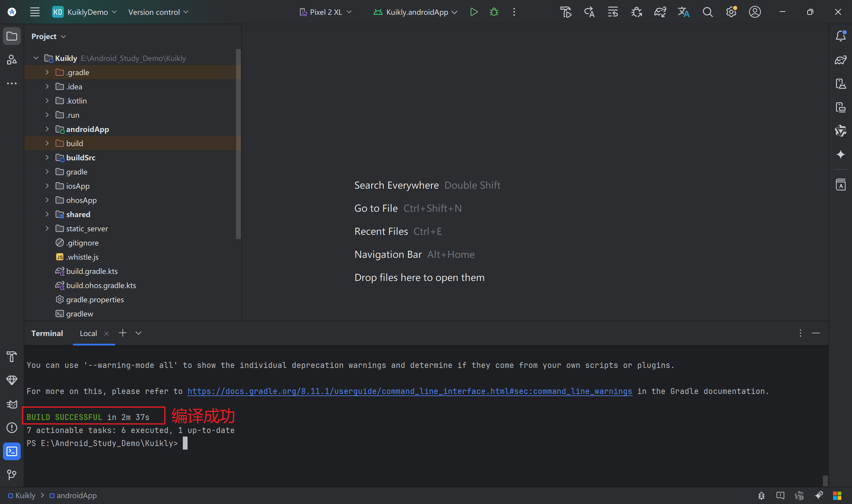Image resolution: width=852 pixels, height=504 pixels.
Task: Open the Gradle tool window
Action: [x=840, y=60]
